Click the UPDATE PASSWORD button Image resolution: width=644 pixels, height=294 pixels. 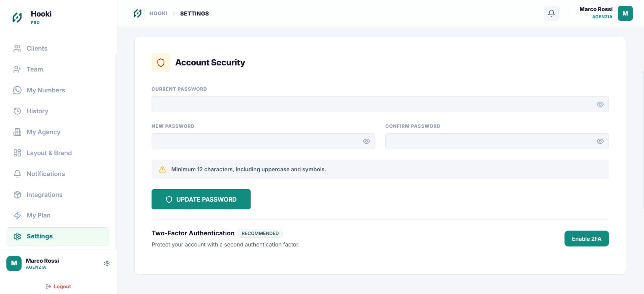tap(201, 199)
